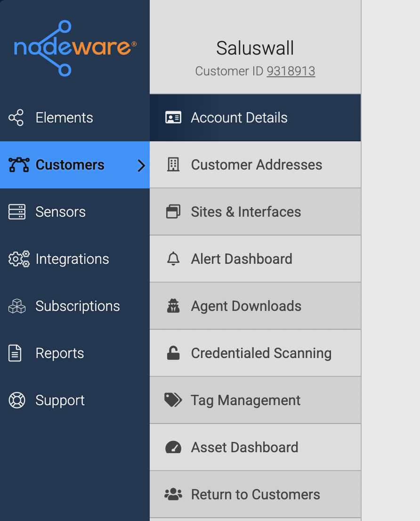The width and height of the screenshot is (420, 521).
Task: Click the Customer Addresses building icon
Action: (x=173, y=164)
